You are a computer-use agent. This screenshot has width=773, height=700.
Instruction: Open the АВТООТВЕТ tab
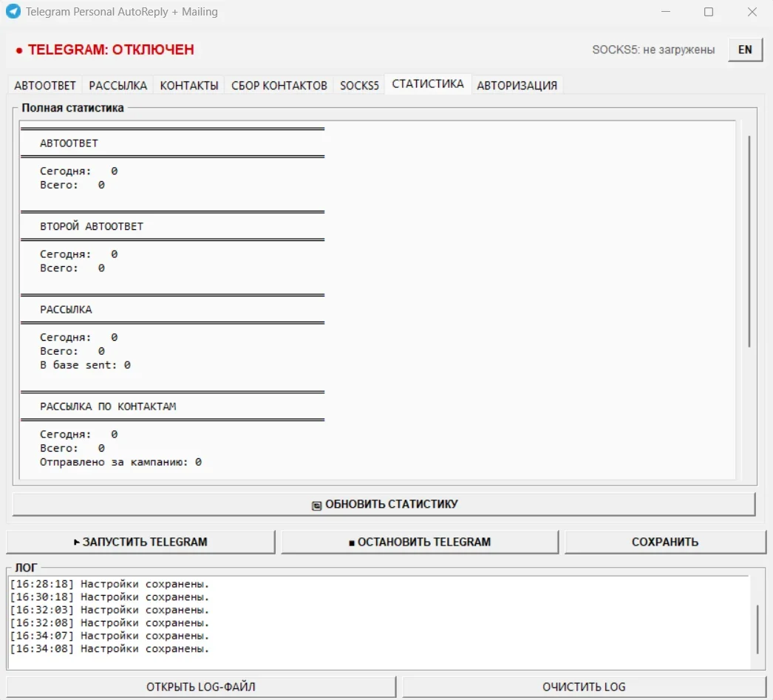coord(45,85)
